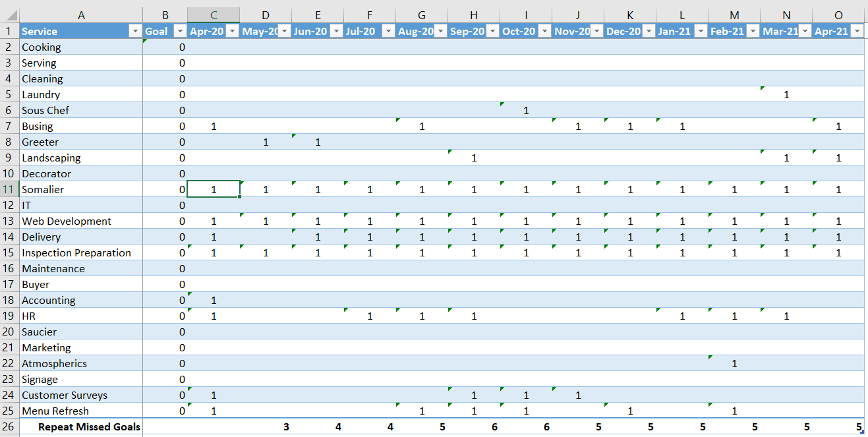Click the Accounting service cell
The width and height of the screenshot is (868, 437).
[81, 300]
